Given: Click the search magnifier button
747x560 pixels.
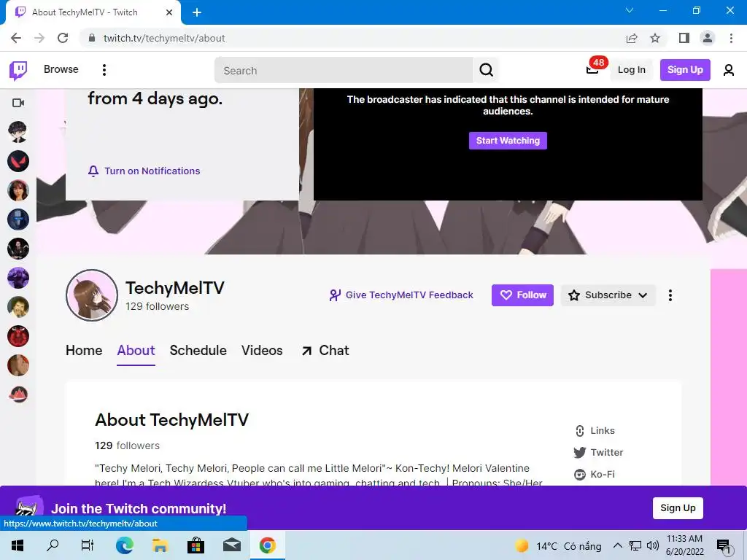Looking at the screenshot, I should coord(486,71).
